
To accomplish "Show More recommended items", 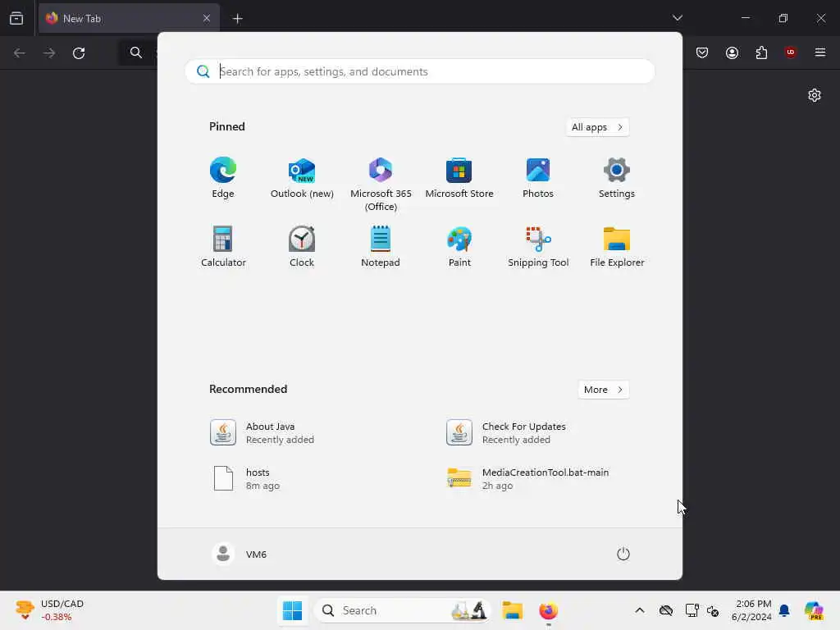I will coord(604,390).
